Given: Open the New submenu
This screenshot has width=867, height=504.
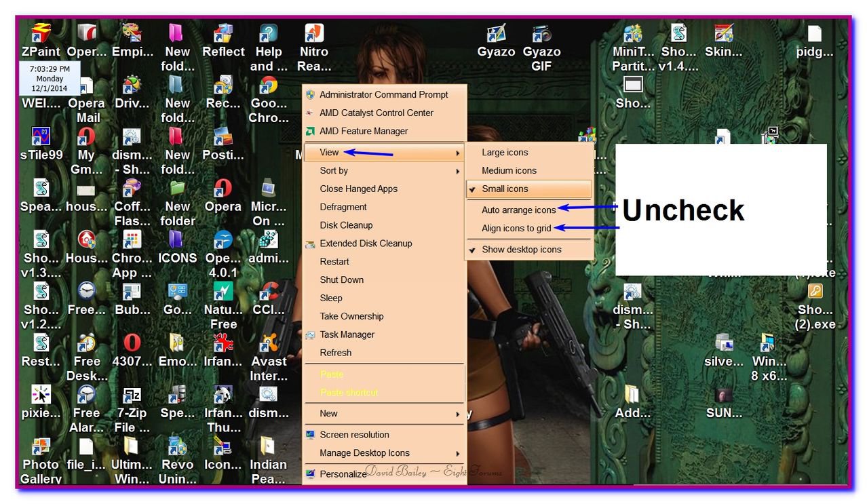Looking at the screenshot, I should [328, 413].
